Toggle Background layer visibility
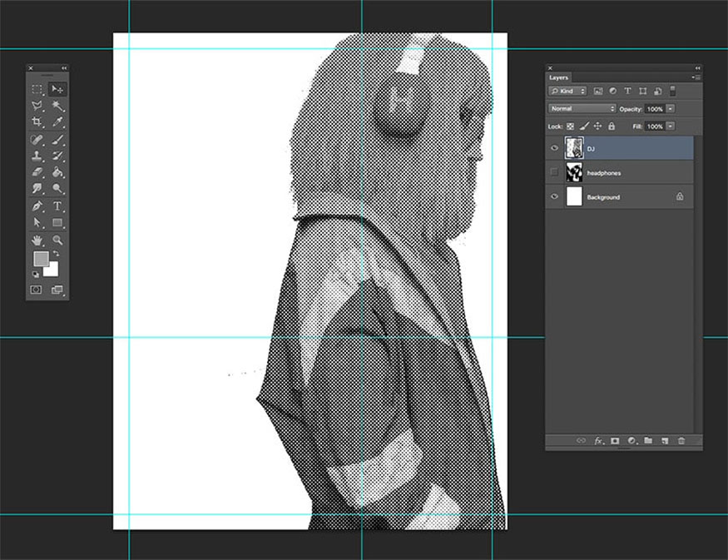This screenshot has height=560, width=728. point(554,197)
